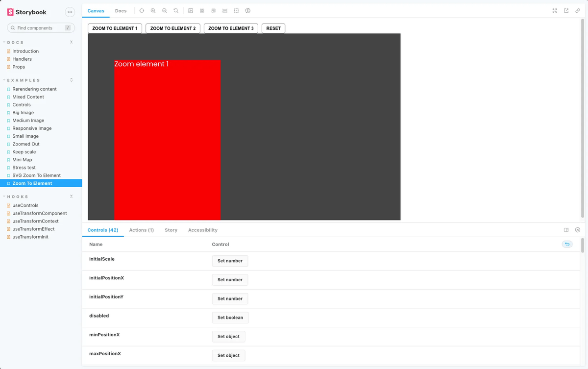Remount the component with toolbar refresh icon
Viewport: 588px width, 369px height.
[x=142, y=11]
